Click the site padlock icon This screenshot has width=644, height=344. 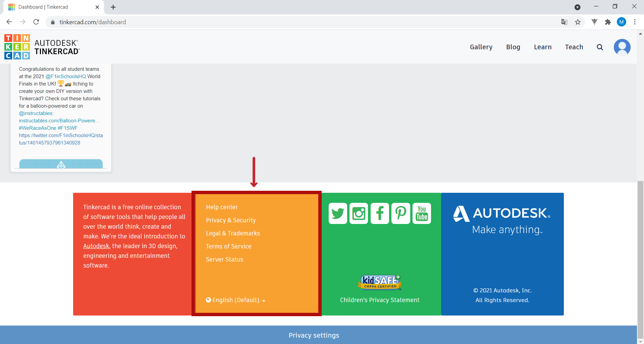pos(53,22)
